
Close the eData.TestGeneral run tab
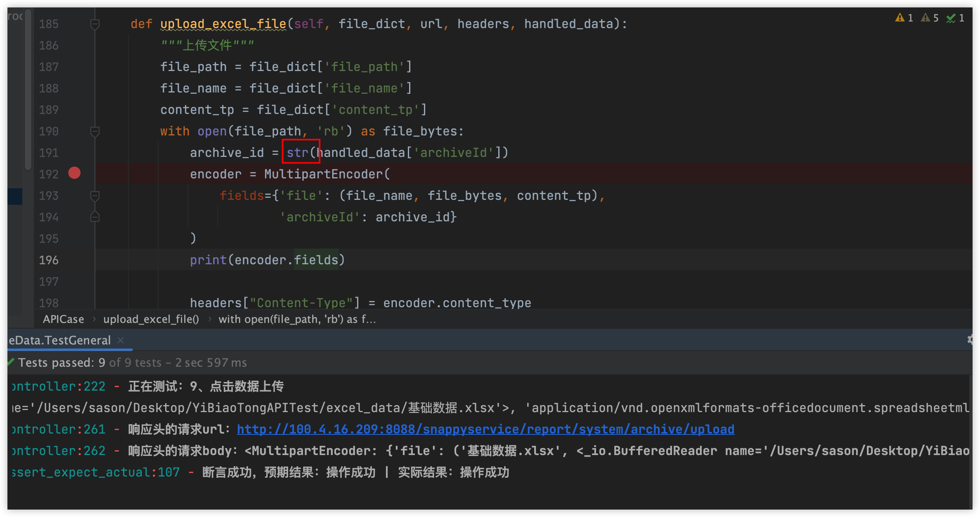click(x=121, y=340)
